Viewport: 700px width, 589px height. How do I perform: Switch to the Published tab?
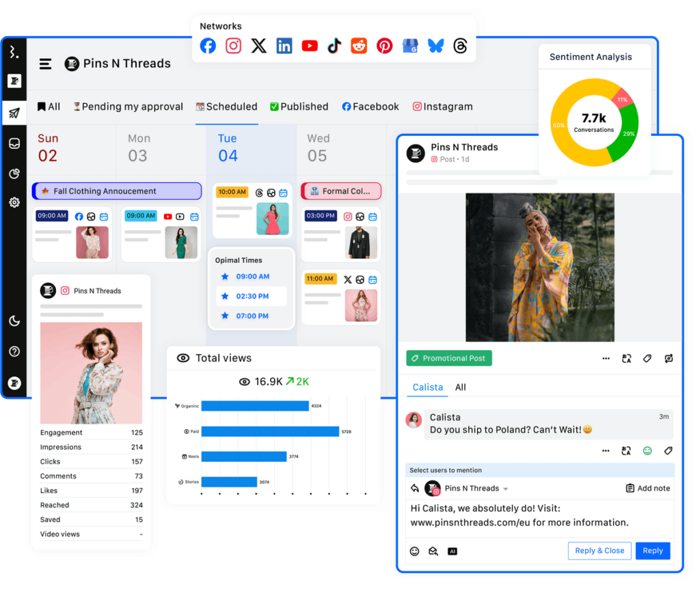click(299, 107)
